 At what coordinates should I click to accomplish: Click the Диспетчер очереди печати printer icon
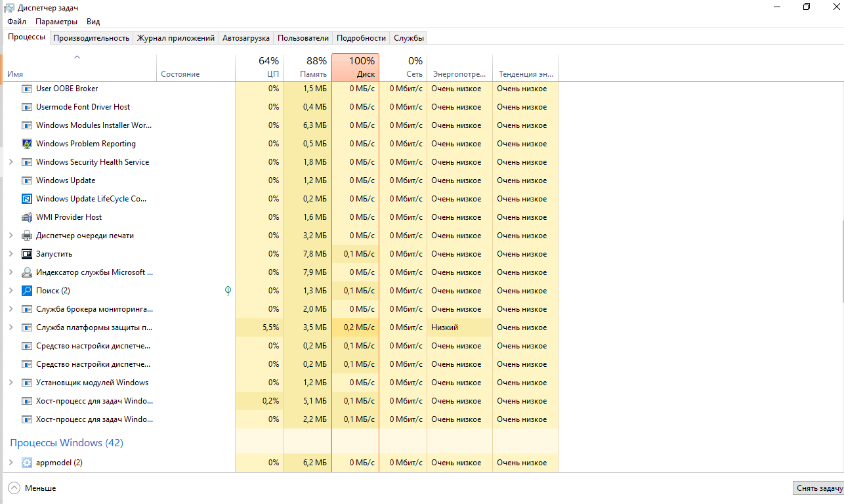[x=27, y=235]
